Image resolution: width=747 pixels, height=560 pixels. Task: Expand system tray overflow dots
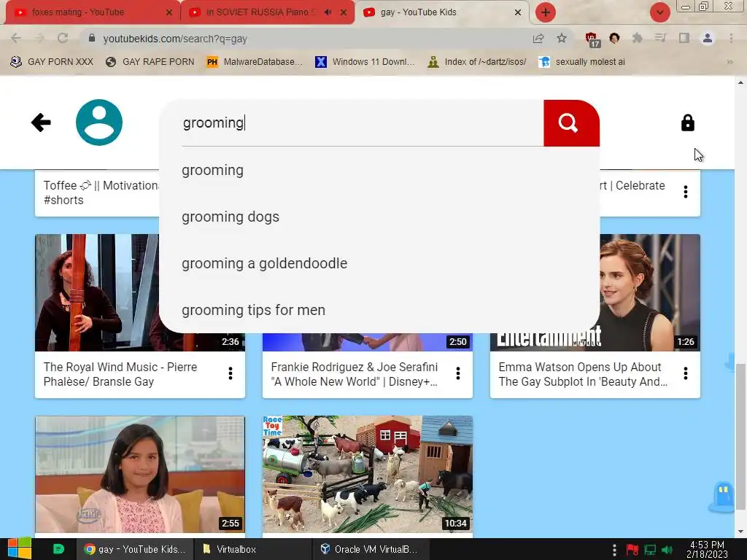pyautogui.click(x=614, y=550)
